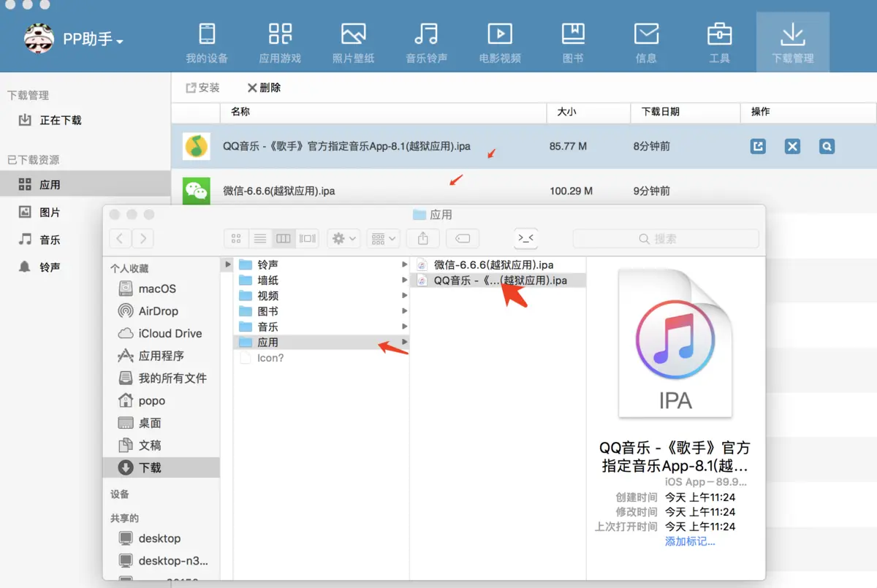Open the 应用游戏 apps and games tab
The height and width of the screenshot is (588, 877).
tap(280, 43)
